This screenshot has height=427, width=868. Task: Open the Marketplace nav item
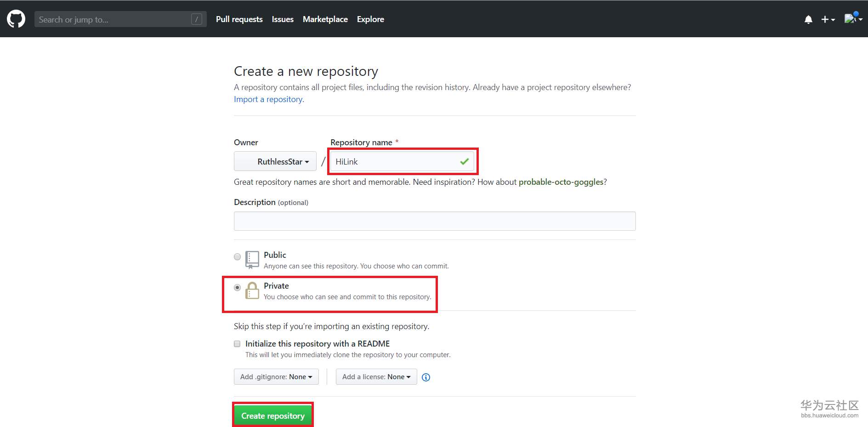coord(325,19)
